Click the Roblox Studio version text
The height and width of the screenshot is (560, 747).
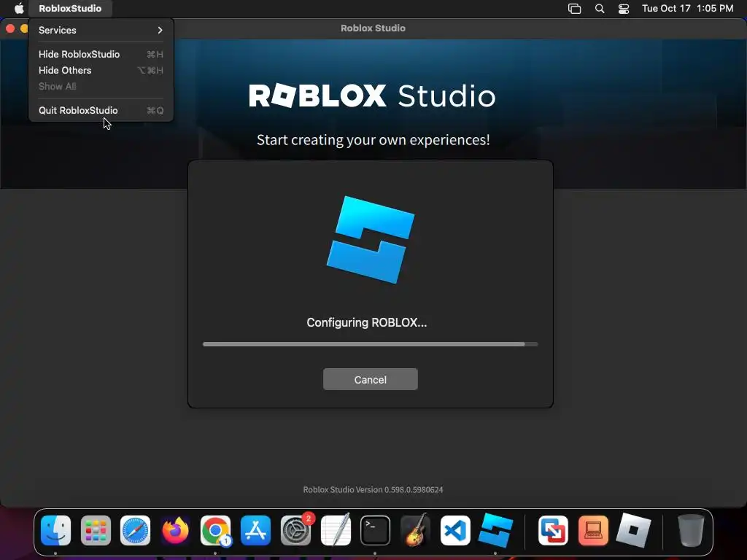click(x=373, y=489)
